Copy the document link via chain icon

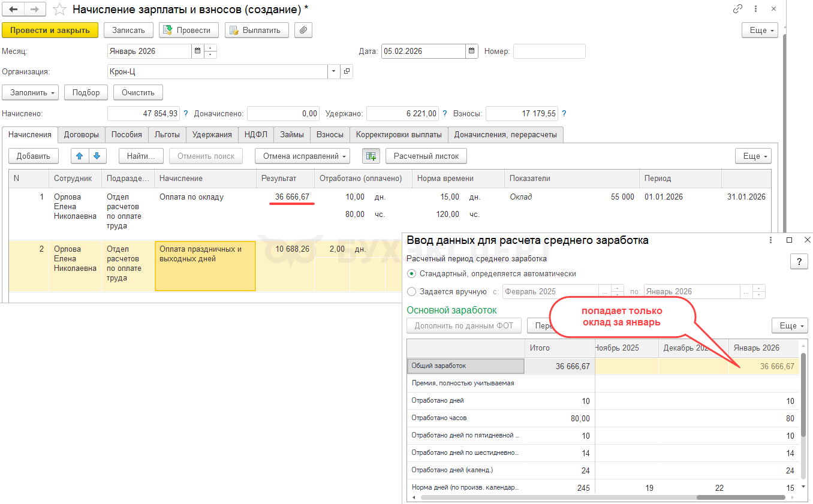737,10
